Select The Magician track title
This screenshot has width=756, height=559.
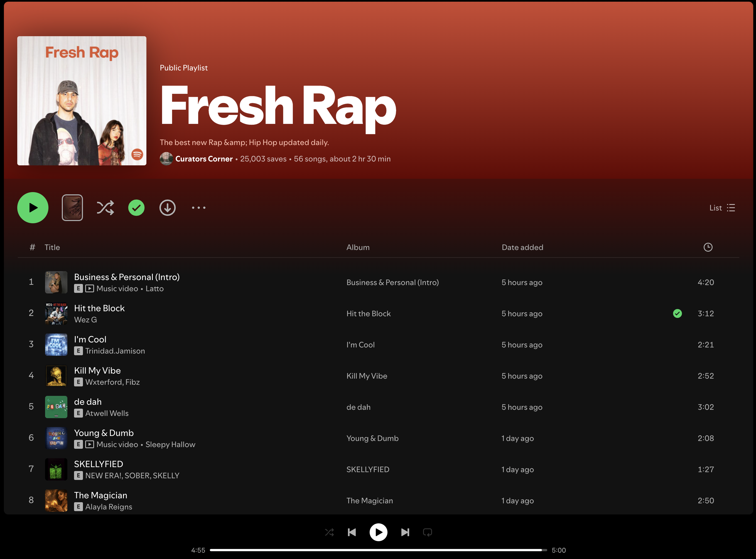tap(101, 495)
